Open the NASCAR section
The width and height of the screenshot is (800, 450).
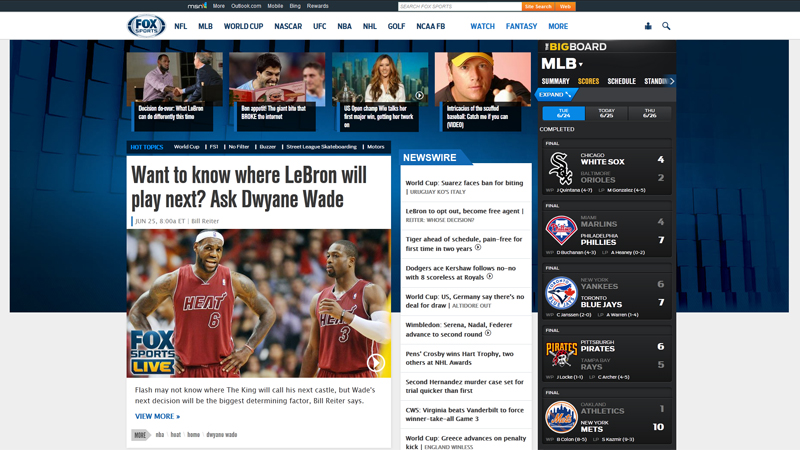coord(288,26)
